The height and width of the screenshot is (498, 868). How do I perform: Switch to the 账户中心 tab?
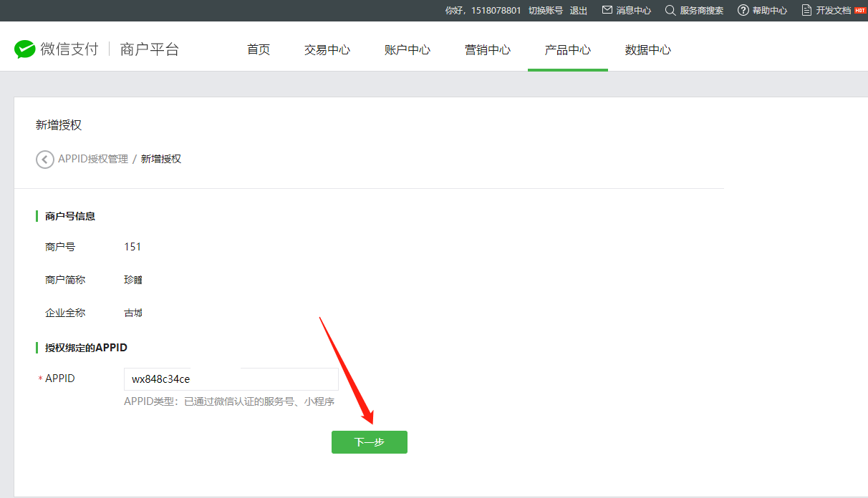(x=408, y=49)
